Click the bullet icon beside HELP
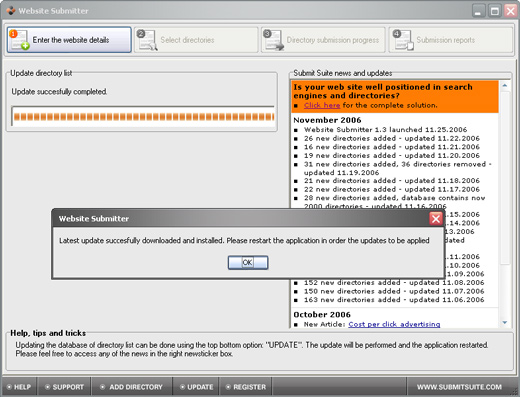Viewport: 520px width, 397px height. coord(9,387)
